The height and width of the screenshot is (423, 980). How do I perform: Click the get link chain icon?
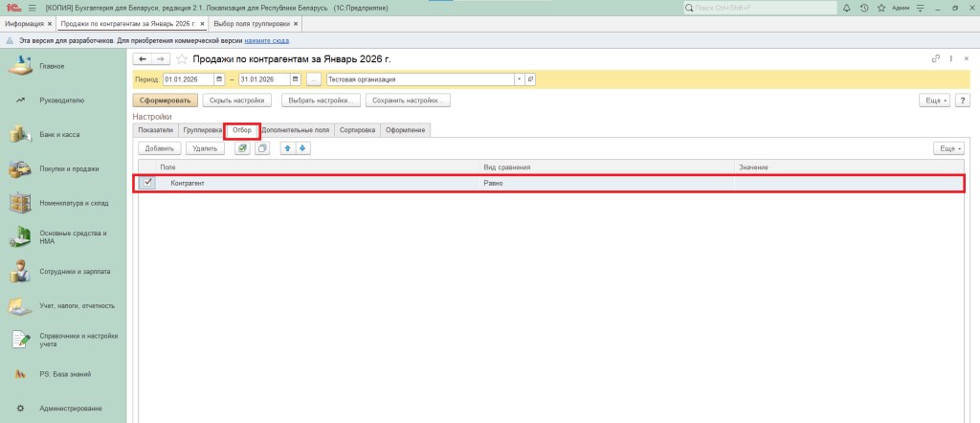pyautogui.click(x=935, y=59)
